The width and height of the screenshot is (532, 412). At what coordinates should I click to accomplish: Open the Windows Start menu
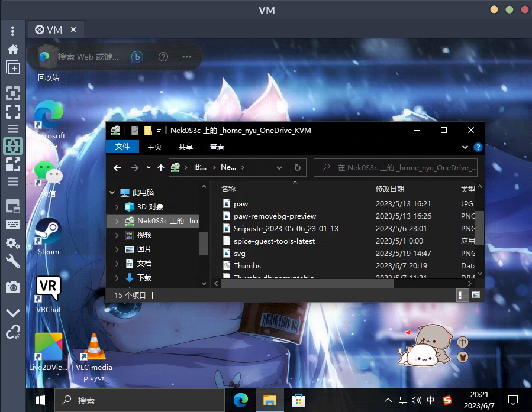coord(40,401)
